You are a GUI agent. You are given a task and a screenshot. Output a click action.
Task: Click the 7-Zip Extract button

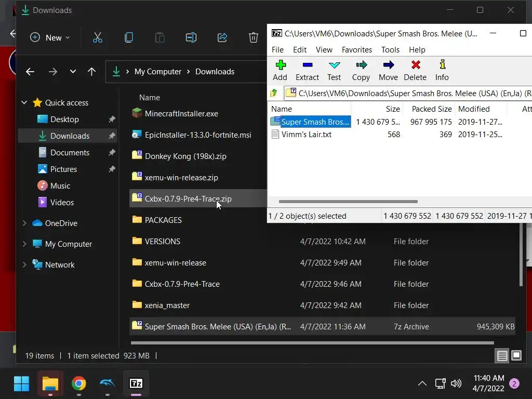pyautogui.click(x=307, y=71)
